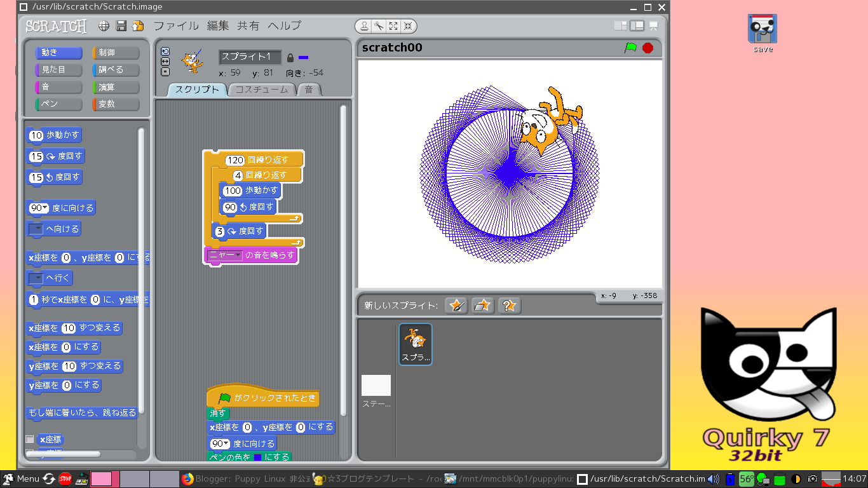
Task: Click the green flag start icon
Action: (630, 48)
